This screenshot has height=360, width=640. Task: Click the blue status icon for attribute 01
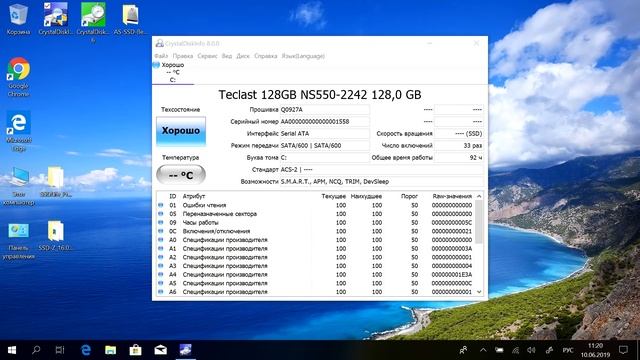tap(160, 205)
